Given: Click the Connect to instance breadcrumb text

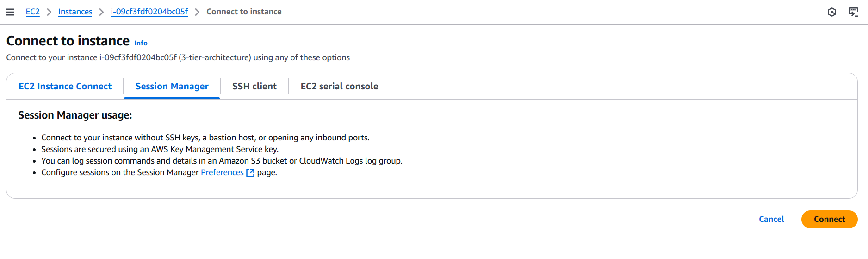Looking at the screenshot, I should click(244, 12).
